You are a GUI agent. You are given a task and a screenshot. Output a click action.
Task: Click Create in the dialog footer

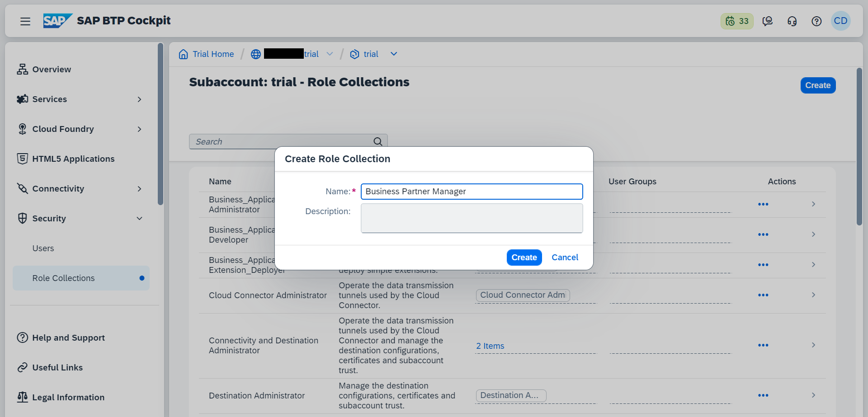click(524, 258)
